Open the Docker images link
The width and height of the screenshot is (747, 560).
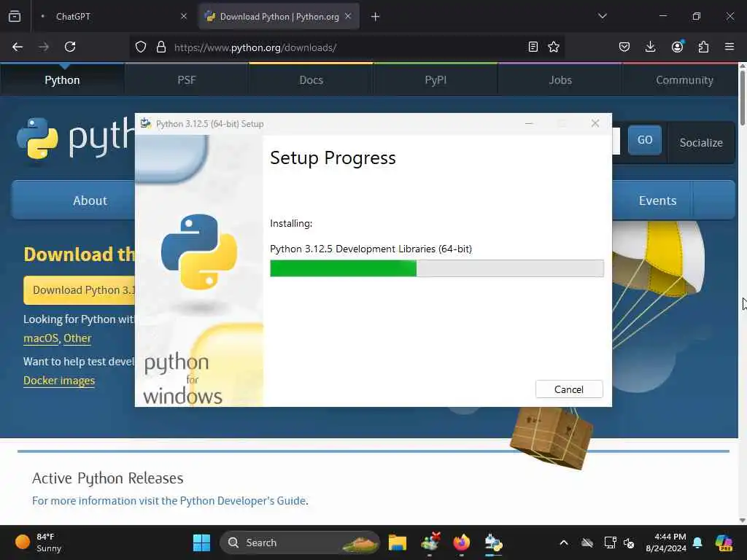pos(59,381)
